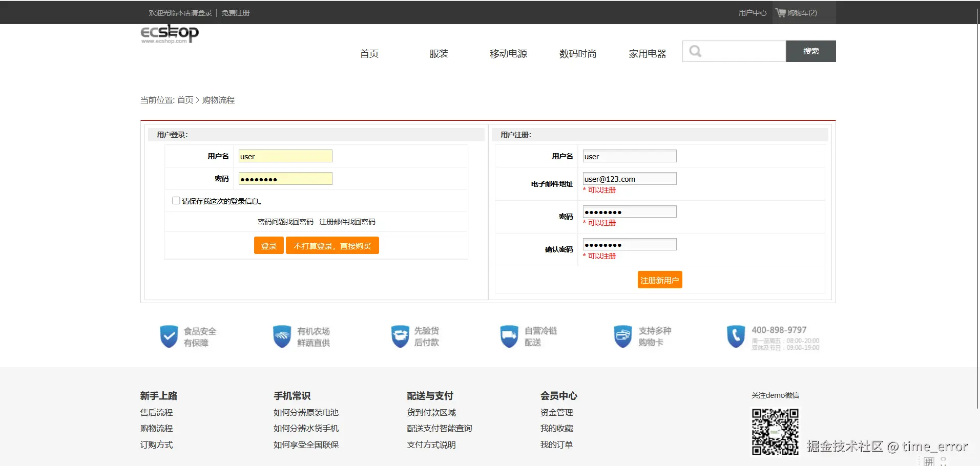Open the 服装 category

click(439, 54)
